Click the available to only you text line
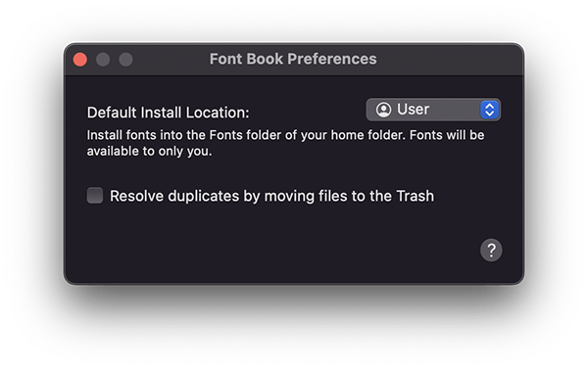 (149, 151)
